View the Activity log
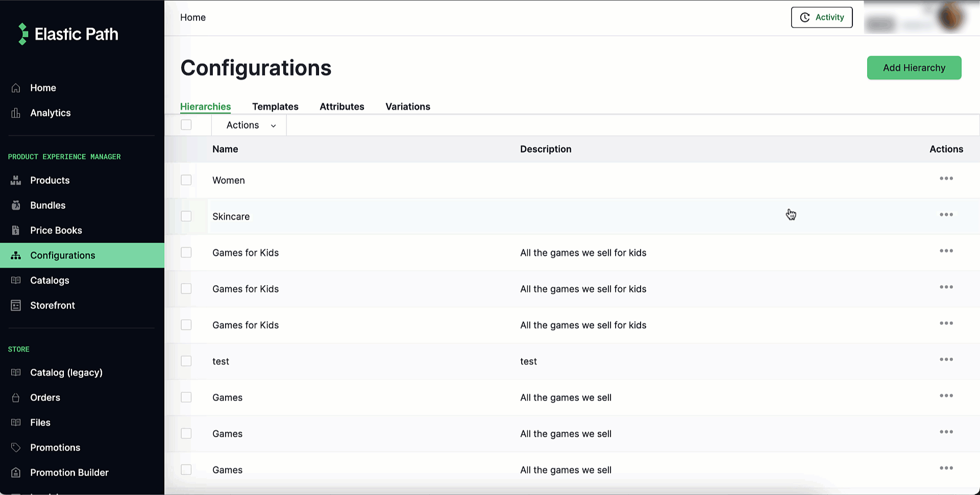980x495 pixels. (821, 17)
